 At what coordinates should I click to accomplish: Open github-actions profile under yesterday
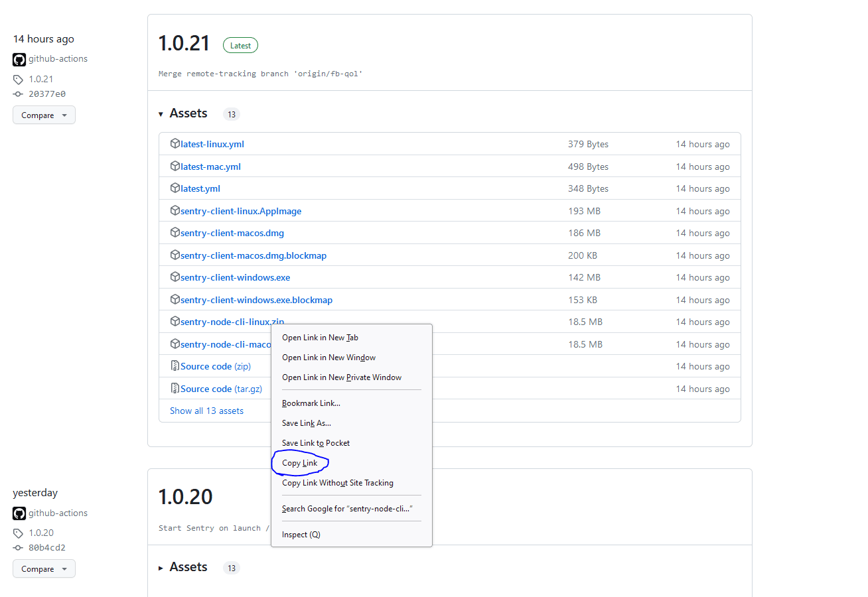58,513
